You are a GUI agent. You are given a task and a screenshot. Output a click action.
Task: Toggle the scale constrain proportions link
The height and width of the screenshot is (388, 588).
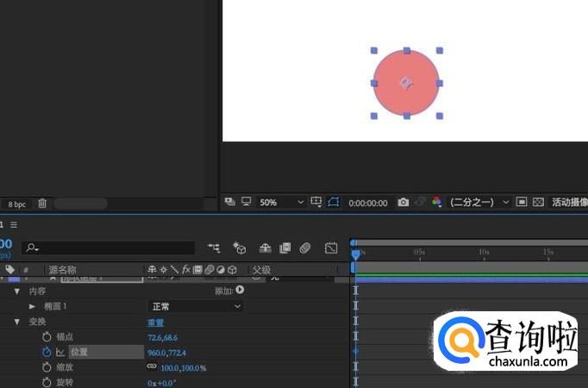[x=152, y=367]
